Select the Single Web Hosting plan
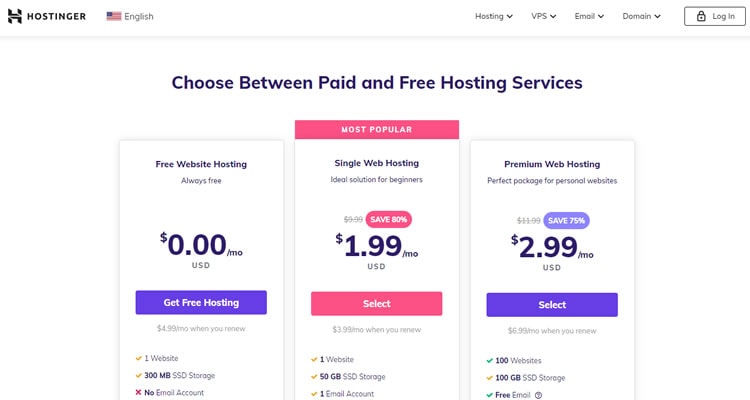 click(x=376, y=303)
